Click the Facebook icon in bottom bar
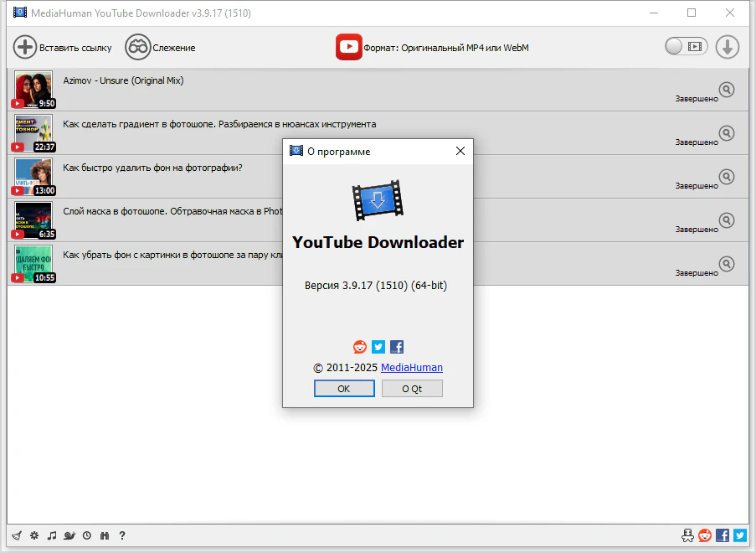The height and width of the screenshot is (553, 756). coord(723,535)
